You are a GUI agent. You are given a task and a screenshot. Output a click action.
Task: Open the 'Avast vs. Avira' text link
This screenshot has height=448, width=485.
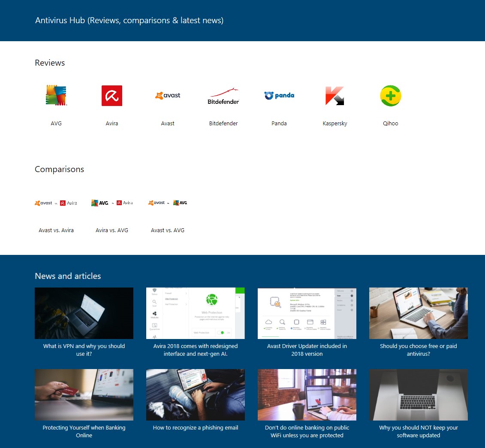(56, 230)
